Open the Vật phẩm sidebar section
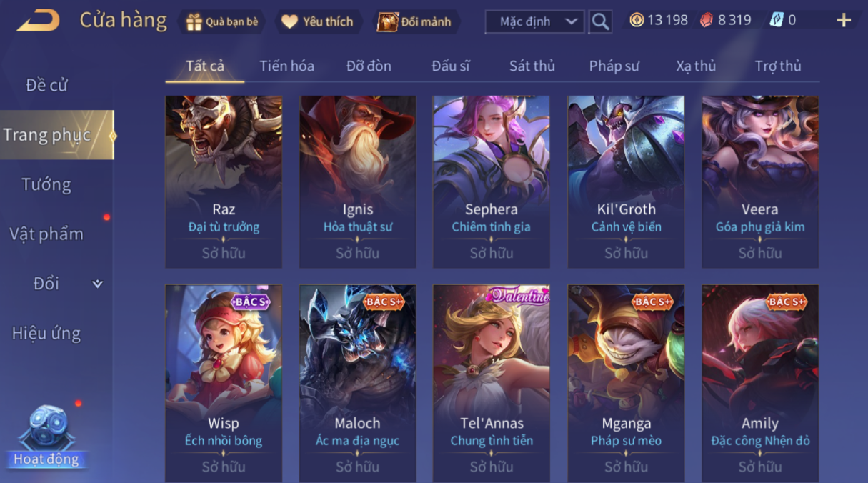Viewport: 868px width, 483px height. tap(46, 234)
